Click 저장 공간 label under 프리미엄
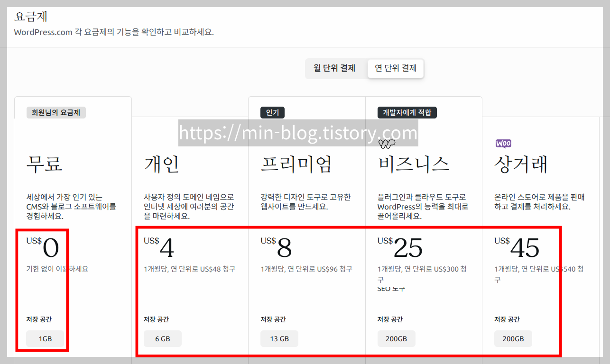The width and height of the screenshot is (610, 364). (x=273, y=319)
